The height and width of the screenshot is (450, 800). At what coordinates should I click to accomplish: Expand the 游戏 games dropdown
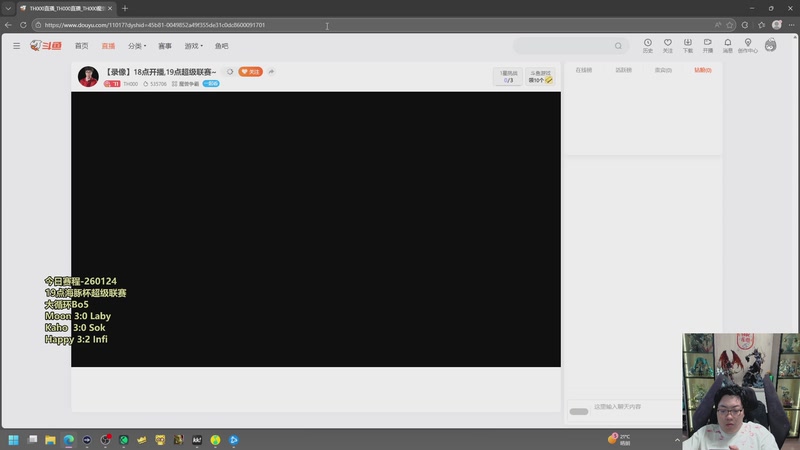pos(193,46)
